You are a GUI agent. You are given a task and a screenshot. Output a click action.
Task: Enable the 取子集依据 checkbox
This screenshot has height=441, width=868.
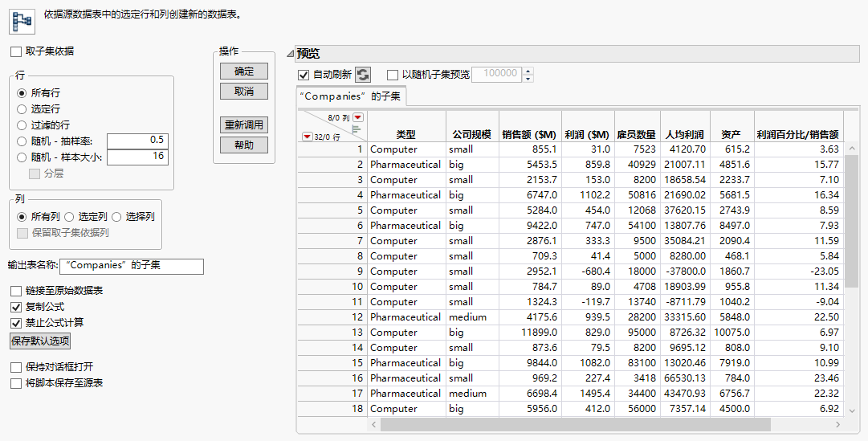16,51
